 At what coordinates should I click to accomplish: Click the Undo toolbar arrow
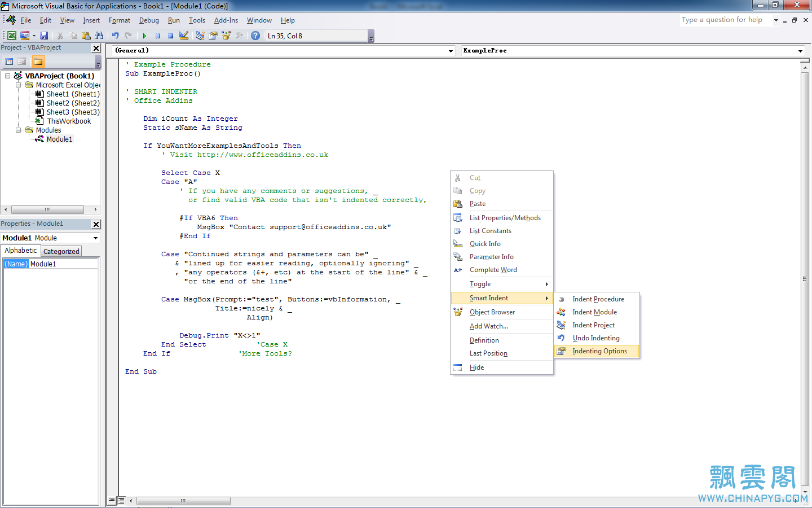click(115, 36)
